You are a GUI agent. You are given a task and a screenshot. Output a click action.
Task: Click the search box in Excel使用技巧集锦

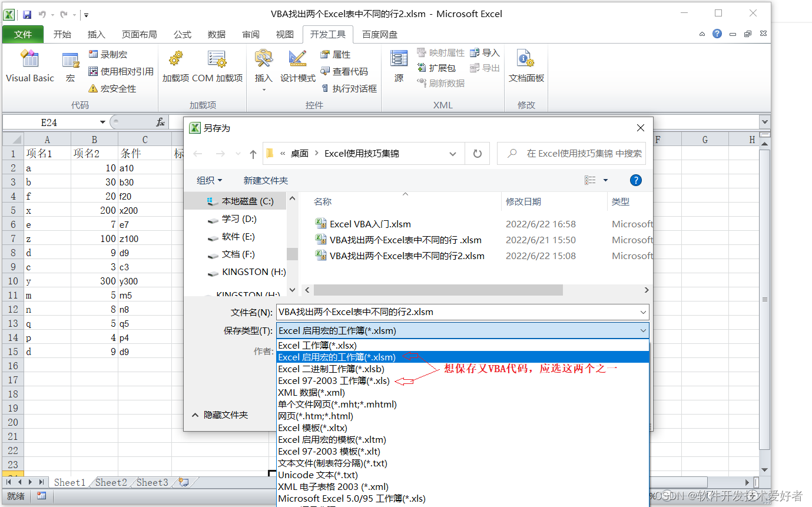tap(571, 153)
